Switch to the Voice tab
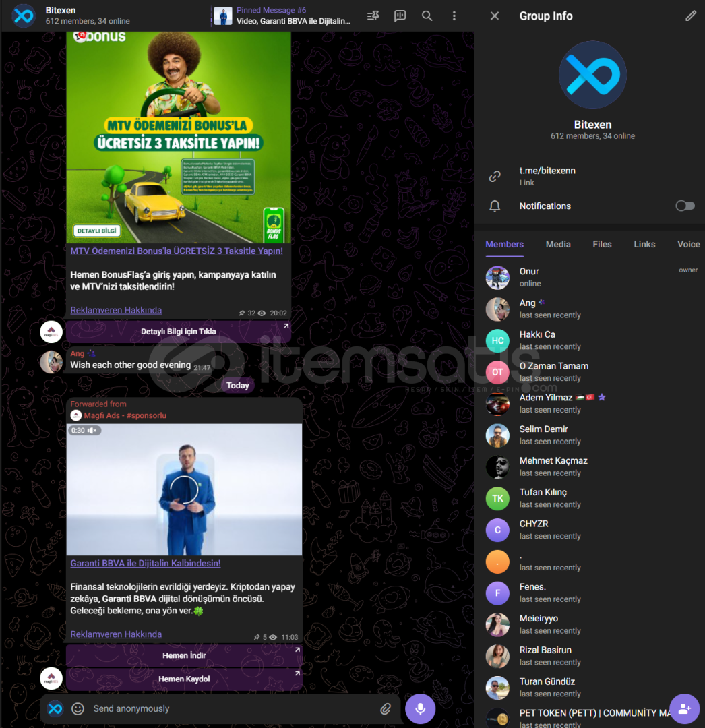The height and width of the screenshot is (728, 705). [688, 244]
